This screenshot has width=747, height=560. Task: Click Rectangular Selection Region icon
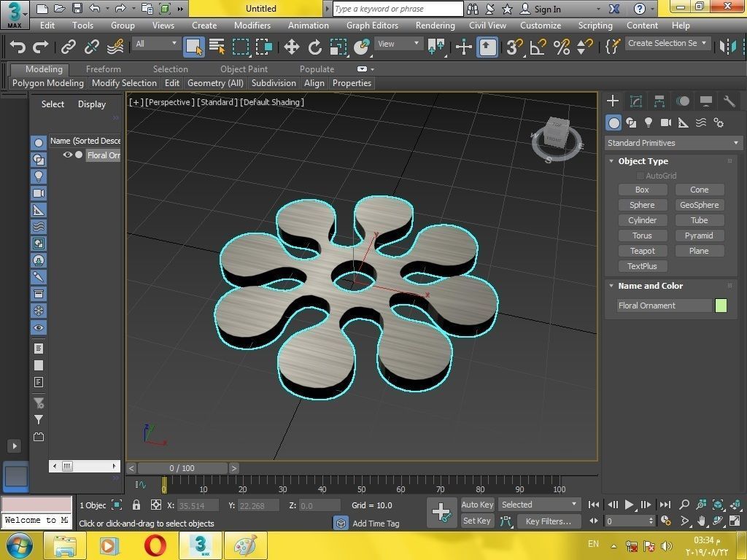241,47
